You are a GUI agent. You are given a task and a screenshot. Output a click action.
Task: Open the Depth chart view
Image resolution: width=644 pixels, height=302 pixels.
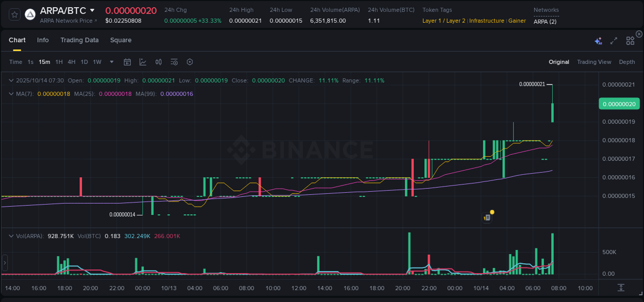point(627,62)
